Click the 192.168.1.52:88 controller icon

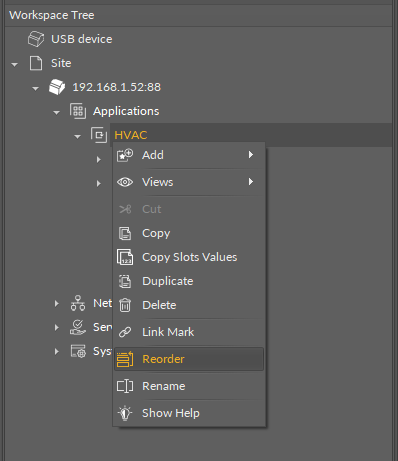point(57,87)
